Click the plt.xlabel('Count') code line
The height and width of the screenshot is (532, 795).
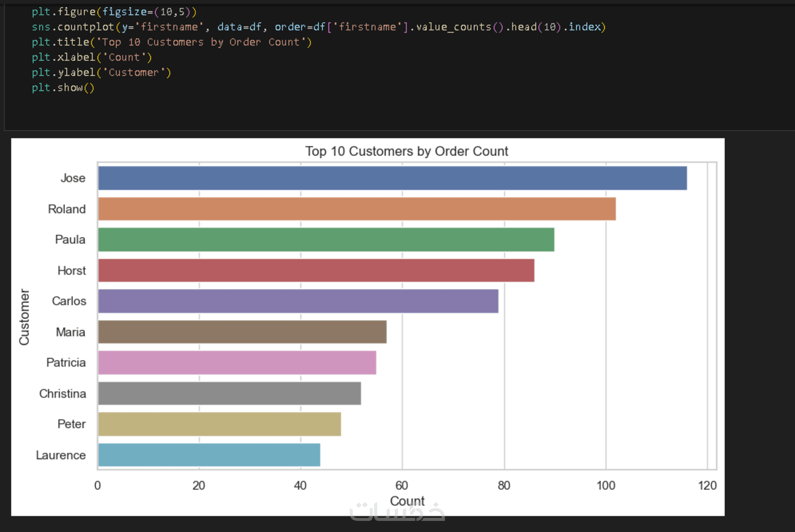coord(92,57)
